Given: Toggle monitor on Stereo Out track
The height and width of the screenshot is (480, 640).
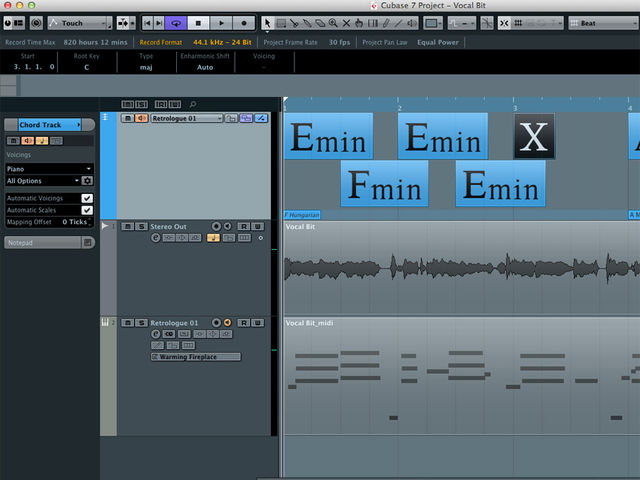Looking at the screenshot, I should (x=228, y=227).
